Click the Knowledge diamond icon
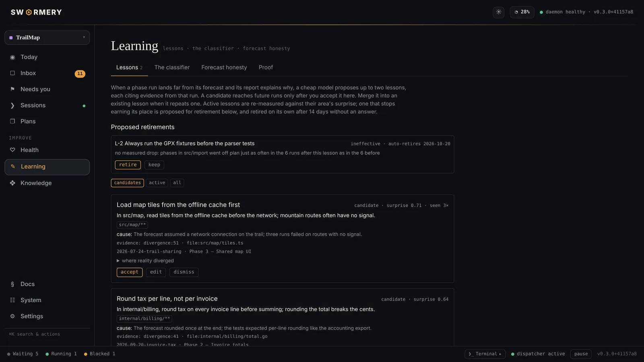Image resolution: width=644 pixels, height=362 pixels. coord(12,183)
